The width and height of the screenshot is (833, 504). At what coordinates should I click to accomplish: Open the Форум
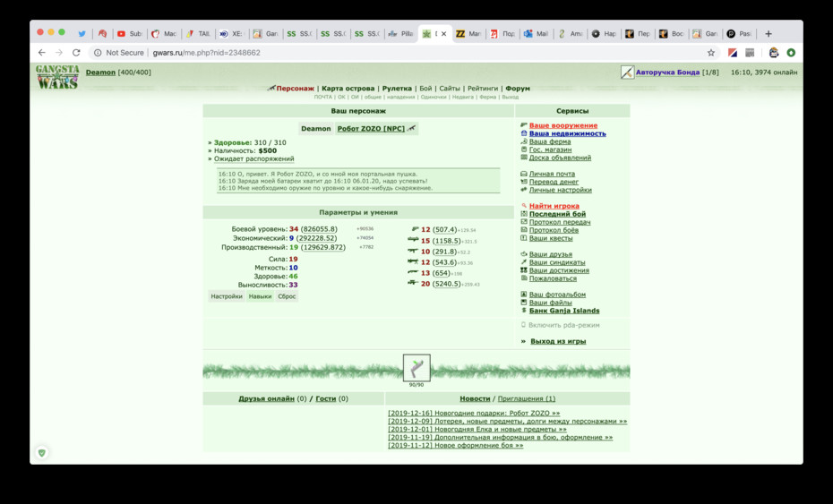[518, 88]
